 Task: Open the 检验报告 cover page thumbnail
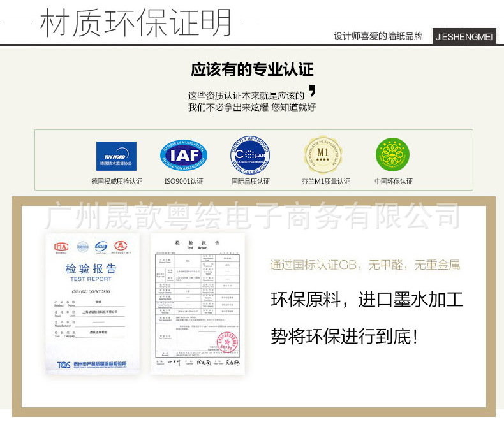(93, 304)
